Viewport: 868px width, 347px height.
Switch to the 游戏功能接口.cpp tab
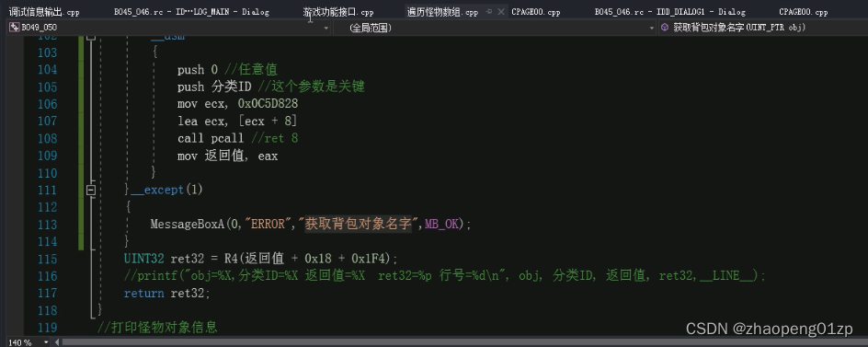[338, 12]
